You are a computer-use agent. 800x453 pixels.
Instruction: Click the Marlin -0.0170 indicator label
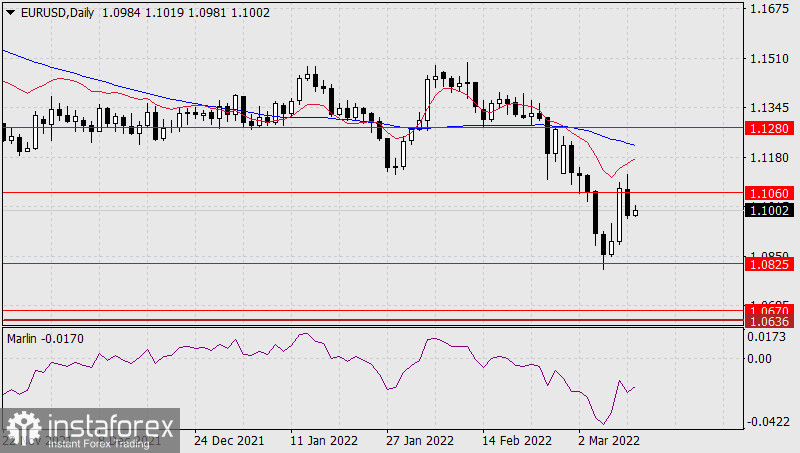tap(46, 338)
